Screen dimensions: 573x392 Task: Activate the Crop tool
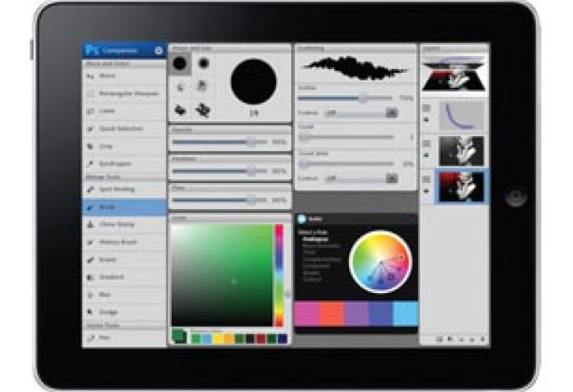tap(124, 146)
